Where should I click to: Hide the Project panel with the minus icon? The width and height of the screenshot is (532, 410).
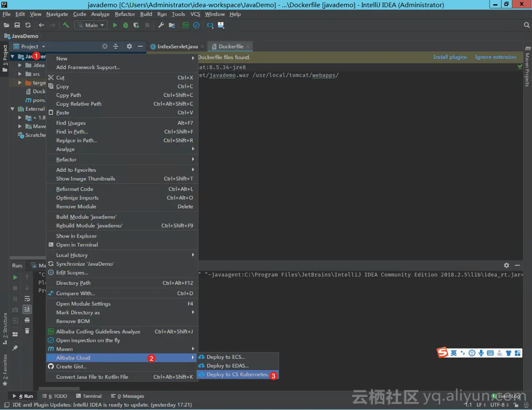click(x=140, y=47)
